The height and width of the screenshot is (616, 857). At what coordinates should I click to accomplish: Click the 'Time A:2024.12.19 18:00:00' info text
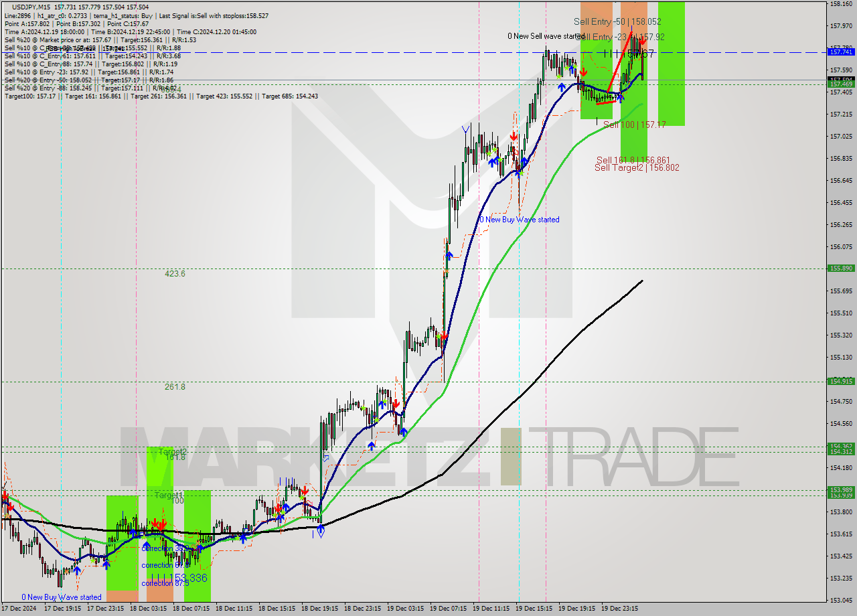(44, 31)
